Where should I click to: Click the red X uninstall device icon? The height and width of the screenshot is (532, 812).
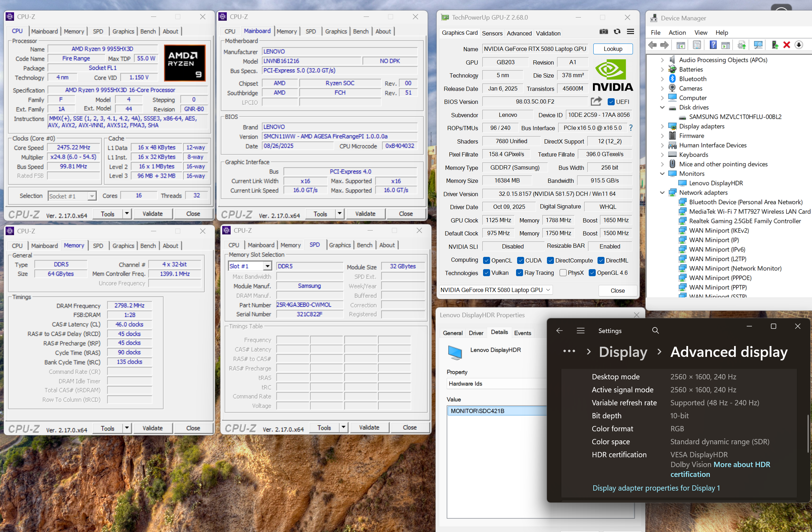pos(786,45)
